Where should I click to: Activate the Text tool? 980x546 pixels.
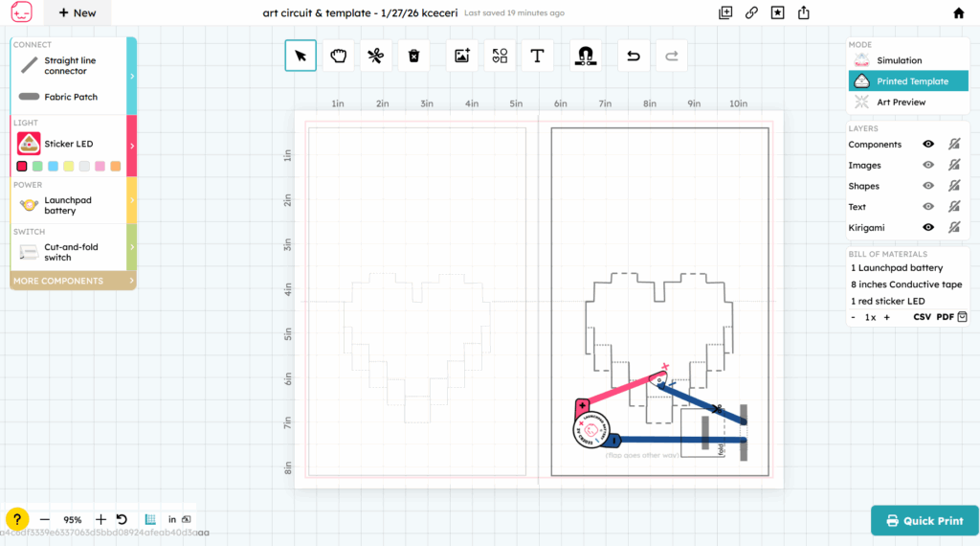pyautogui.click(x=537, y=56)
